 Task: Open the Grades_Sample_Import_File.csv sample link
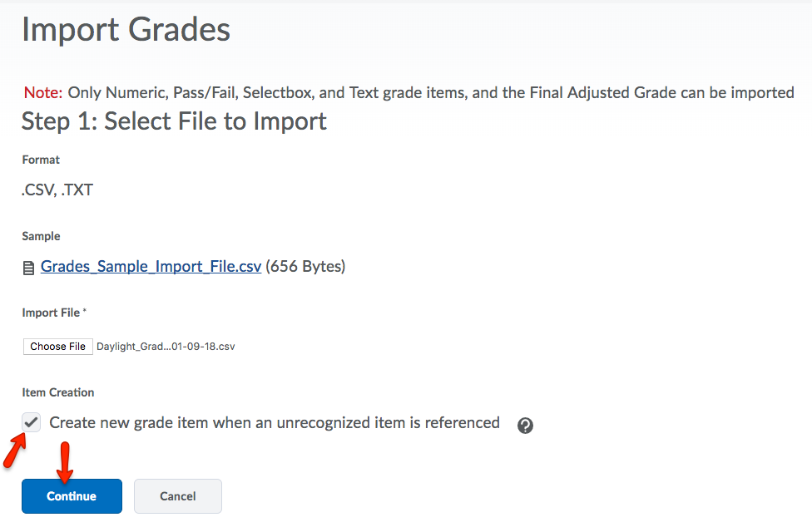click(151, 267)
